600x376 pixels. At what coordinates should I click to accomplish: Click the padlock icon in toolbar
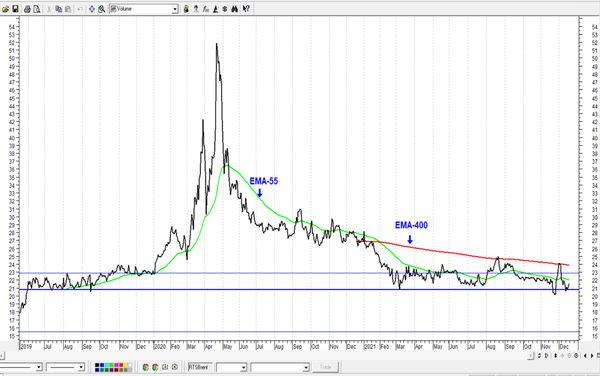pos(186,9)
